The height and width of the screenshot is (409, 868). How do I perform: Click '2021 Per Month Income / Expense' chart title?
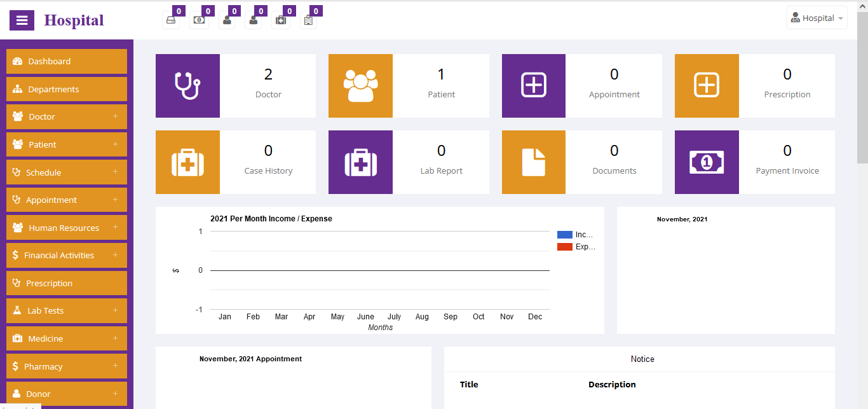[x=271, y=218]
